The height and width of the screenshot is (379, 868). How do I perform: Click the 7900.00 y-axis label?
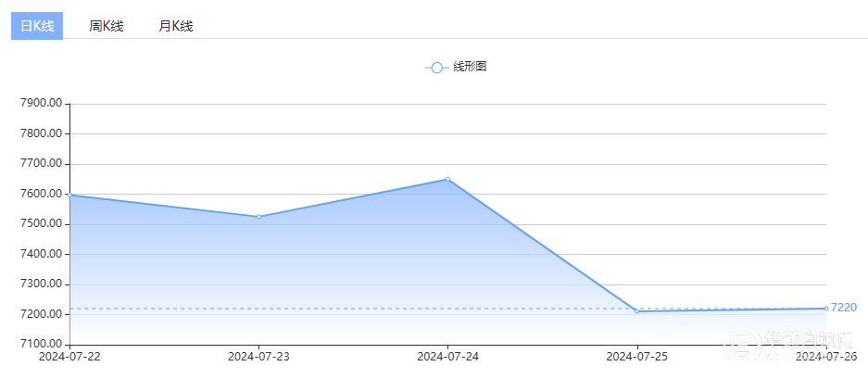[41, 104]
